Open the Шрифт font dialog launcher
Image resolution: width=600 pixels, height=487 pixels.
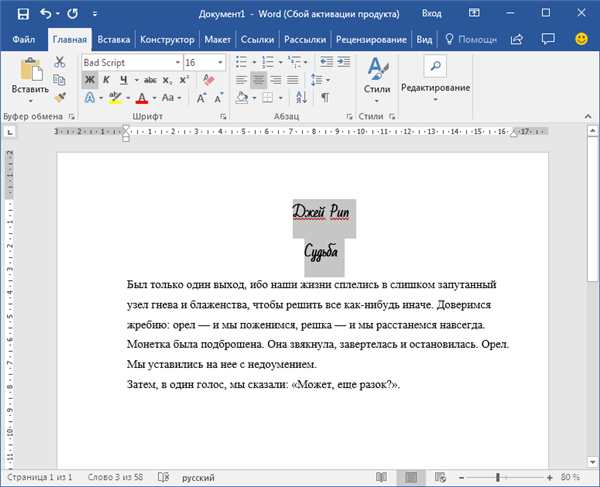pyautogui.click(x=223, y=117)
